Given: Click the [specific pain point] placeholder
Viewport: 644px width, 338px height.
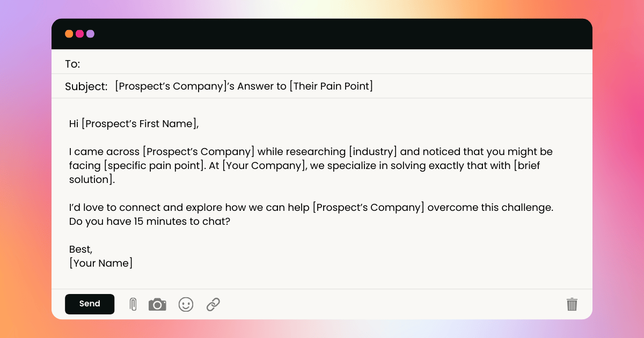Looking at the screenshot, I should [155, 166].
